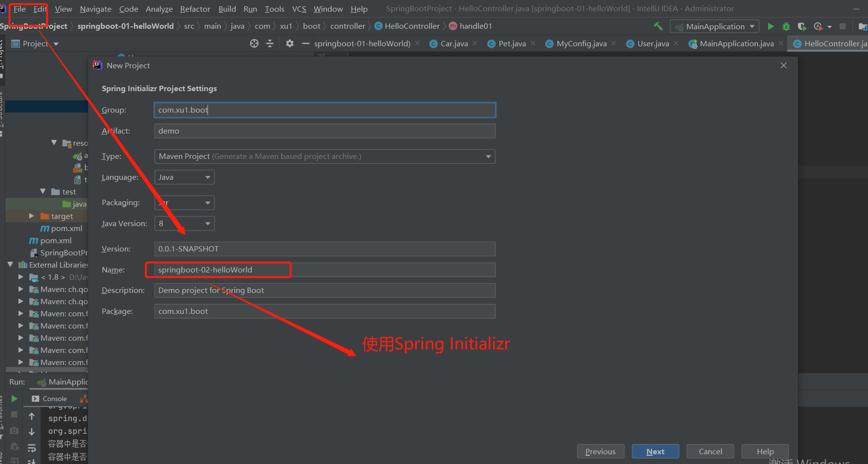
Task: Open the profiler run icon
Action: (818, 26)
